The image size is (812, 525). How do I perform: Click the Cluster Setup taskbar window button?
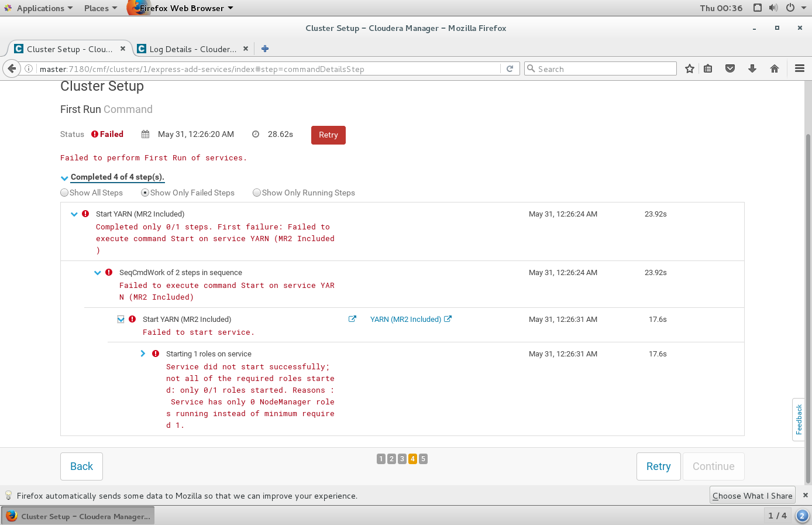click(78, 516)
